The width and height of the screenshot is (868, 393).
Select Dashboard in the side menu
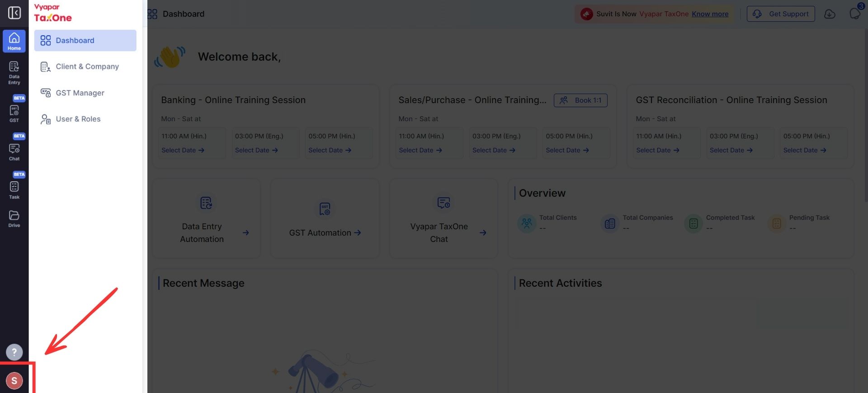tap(85, 40)
